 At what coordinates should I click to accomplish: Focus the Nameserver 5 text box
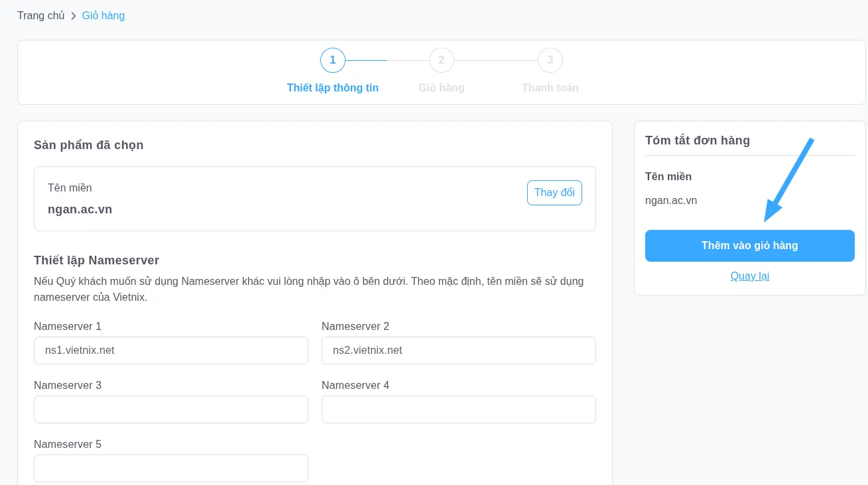pos(170,468)
